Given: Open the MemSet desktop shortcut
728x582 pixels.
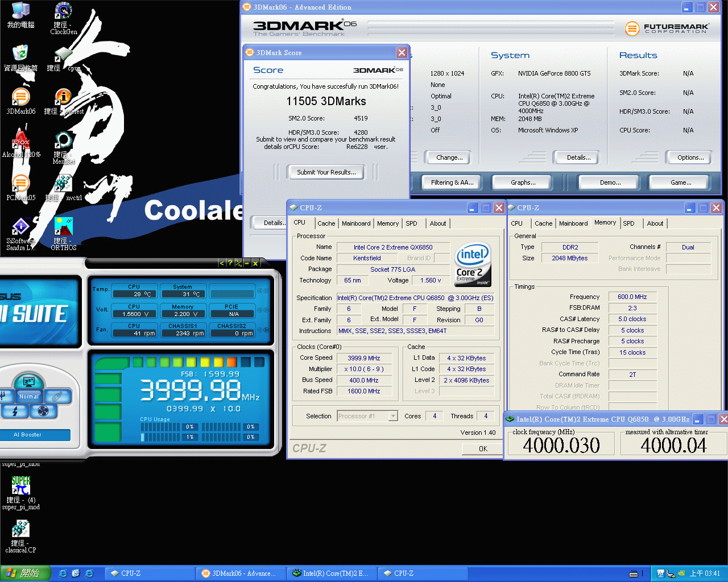Looking at the screenshot, I should pos(64,148).
